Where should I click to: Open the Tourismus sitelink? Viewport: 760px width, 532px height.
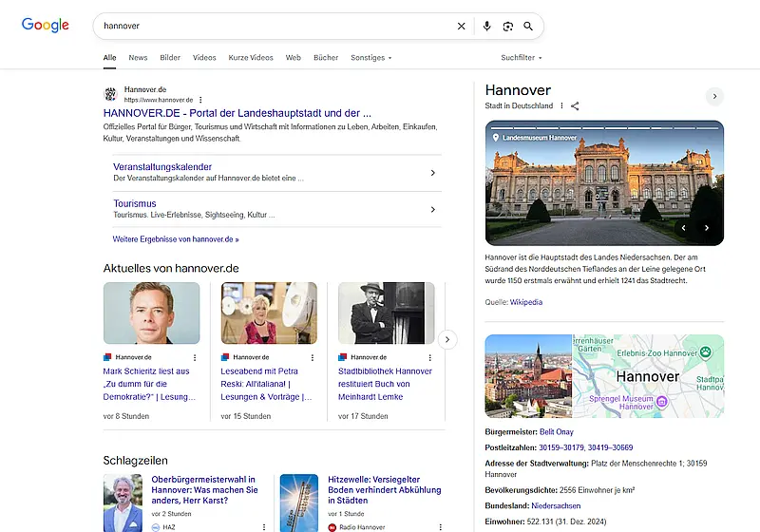135,203
